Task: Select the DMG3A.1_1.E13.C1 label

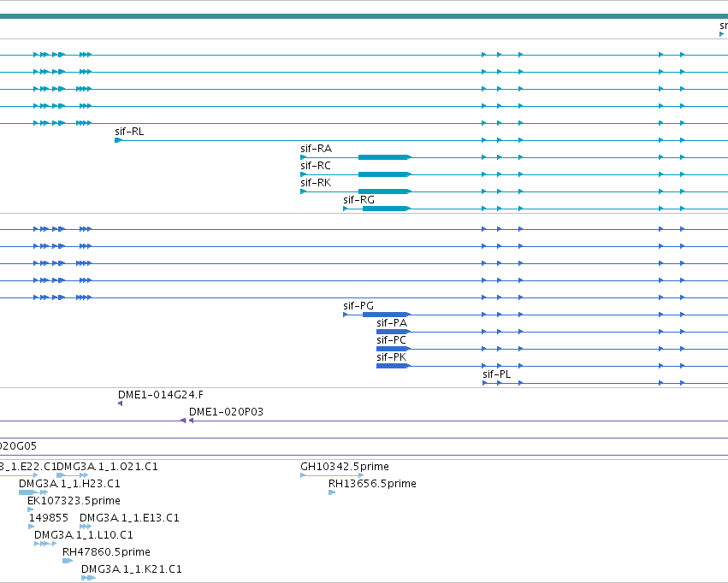Action: tap(129, 518)
